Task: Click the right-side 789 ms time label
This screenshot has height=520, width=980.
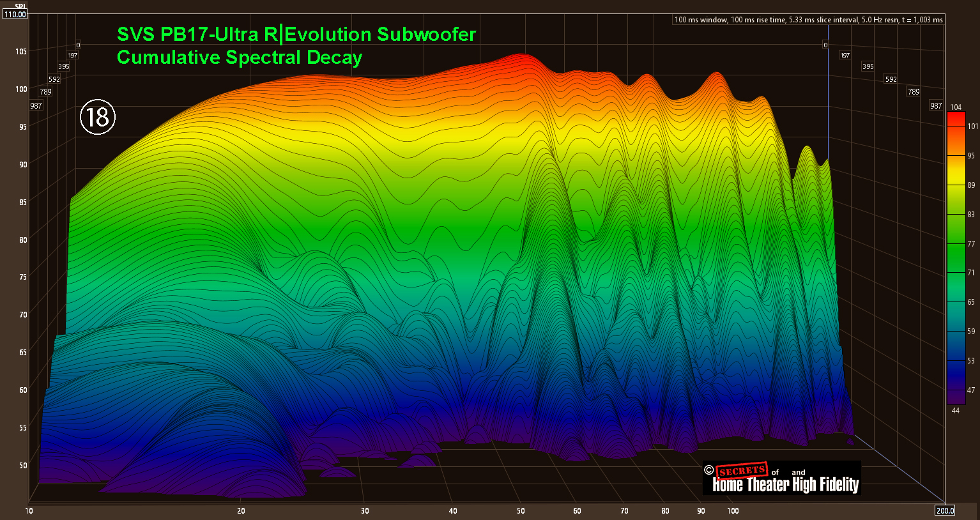Action: (x=914, y=91)
